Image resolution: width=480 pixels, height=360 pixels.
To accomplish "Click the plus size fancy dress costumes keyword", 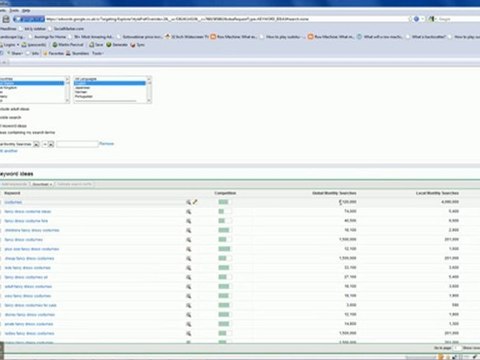I will [x=32, y=249].
